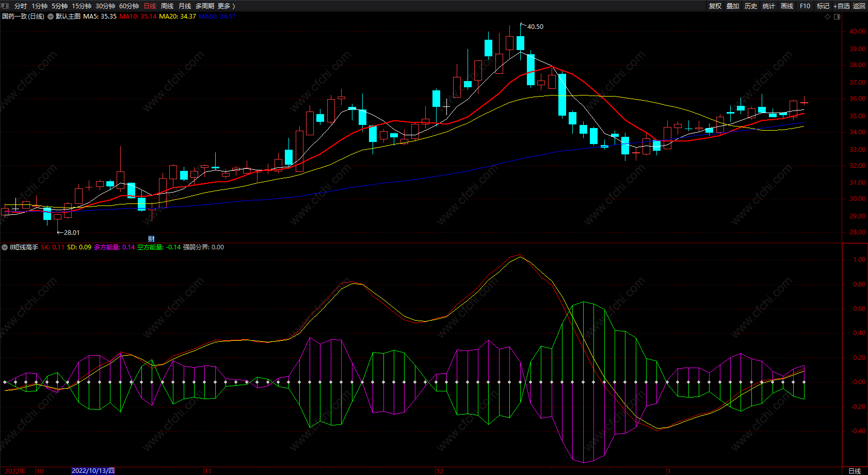868x475 pixels.
Task: Select the 5分钟 period tab
Action: click(59, 6)
